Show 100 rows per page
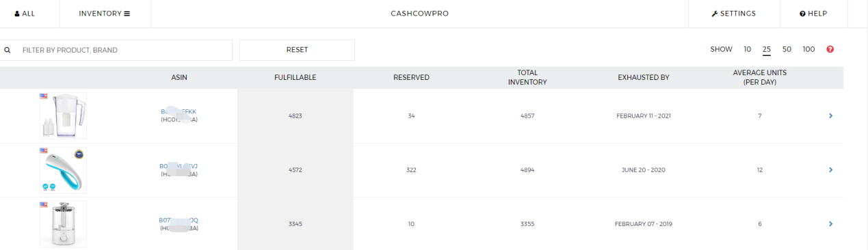 [808, 49]
